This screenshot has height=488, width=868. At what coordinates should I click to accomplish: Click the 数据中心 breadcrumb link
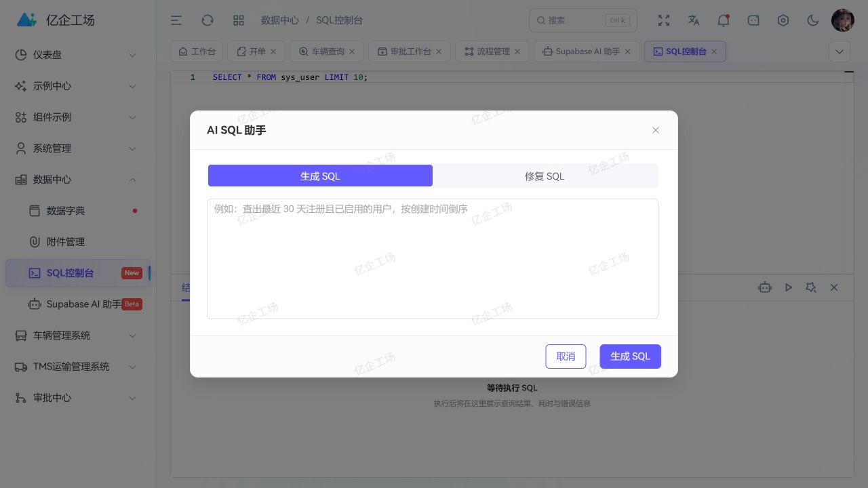[280, 20]
